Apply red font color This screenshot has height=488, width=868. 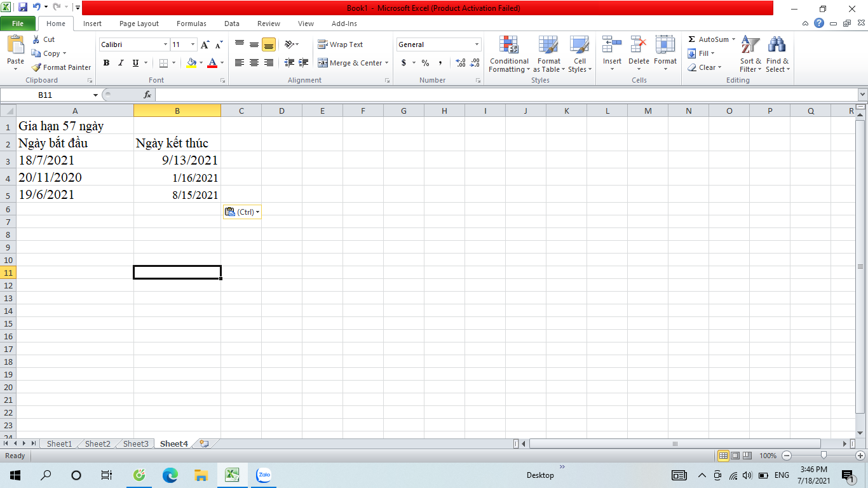click(212, 63)
